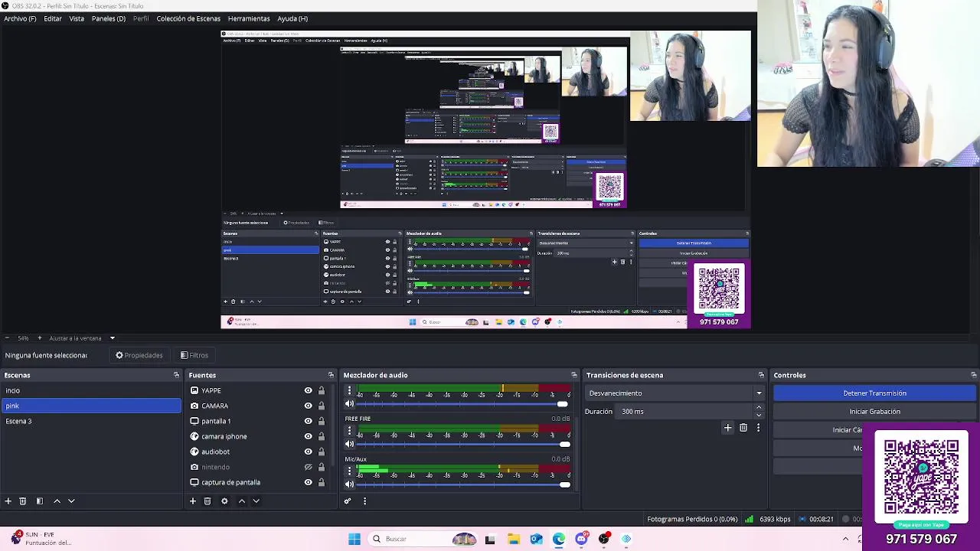Open the Editar menu
The width and height of the screenshot is (980, 551).
point(53,18)
